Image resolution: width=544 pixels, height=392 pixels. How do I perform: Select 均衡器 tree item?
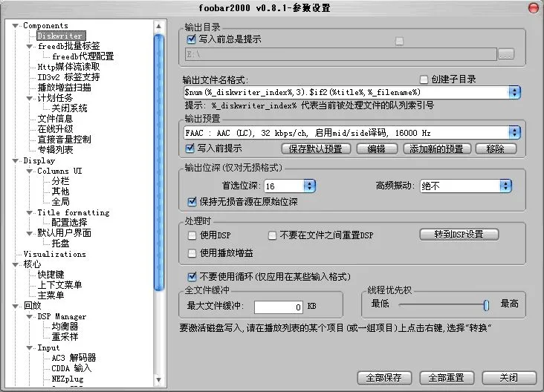pos(65,327)
